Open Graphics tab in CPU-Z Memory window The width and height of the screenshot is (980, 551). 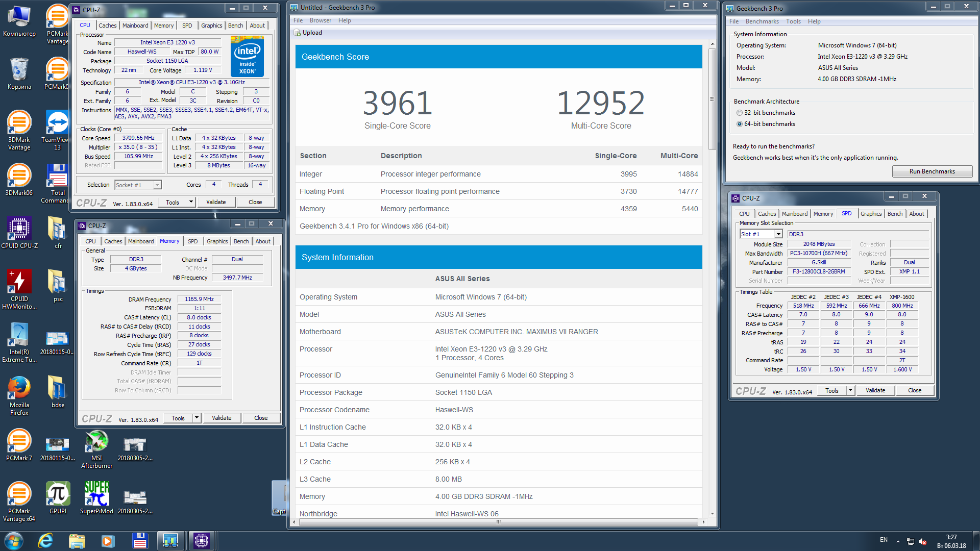217,241
